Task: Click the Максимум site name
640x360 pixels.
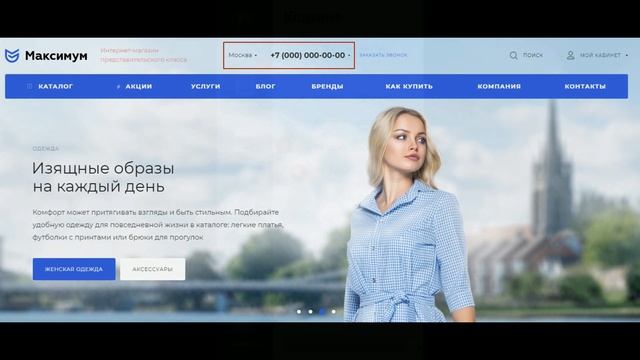Action: click(x=56, y=56)
